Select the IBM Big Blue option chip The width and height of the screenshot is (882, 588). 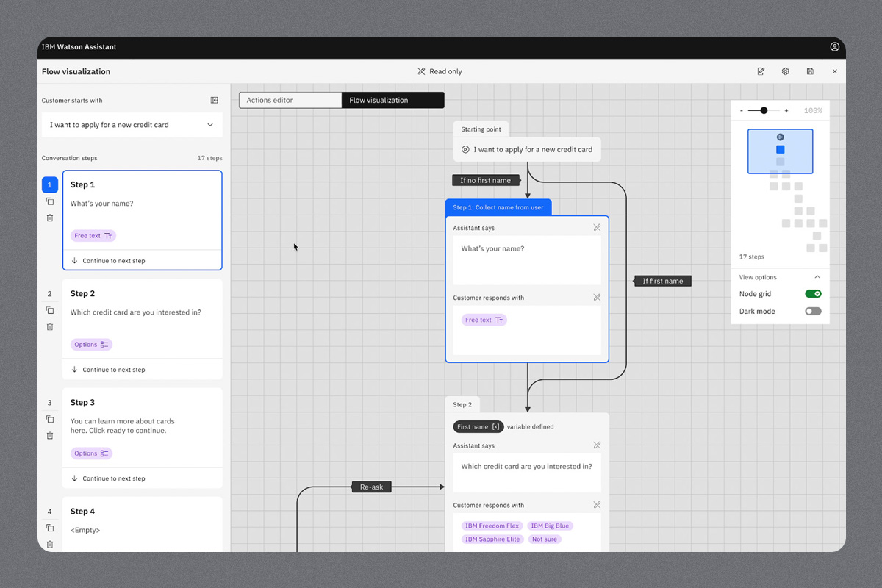tap(551, 526)
